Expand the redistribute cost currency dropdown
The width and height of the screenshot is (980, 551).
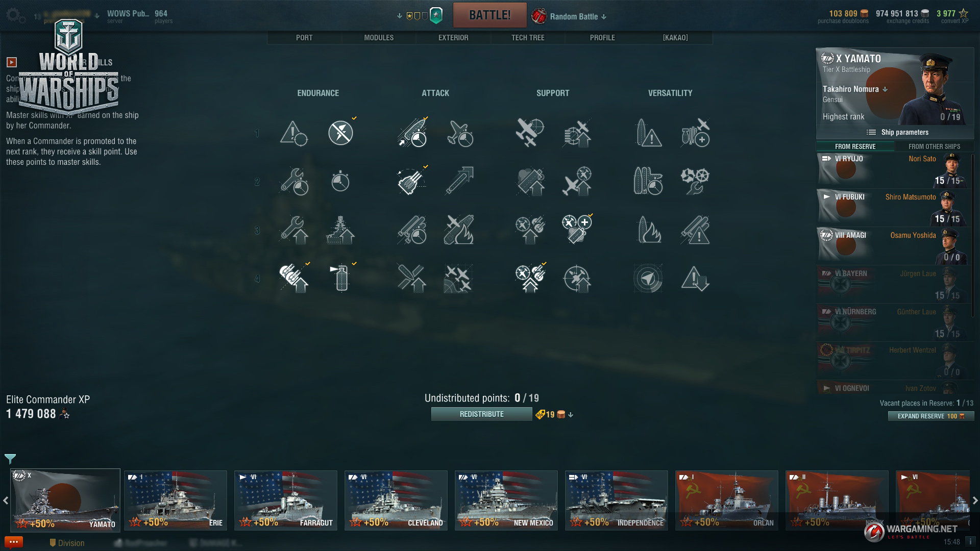[571, 415]
